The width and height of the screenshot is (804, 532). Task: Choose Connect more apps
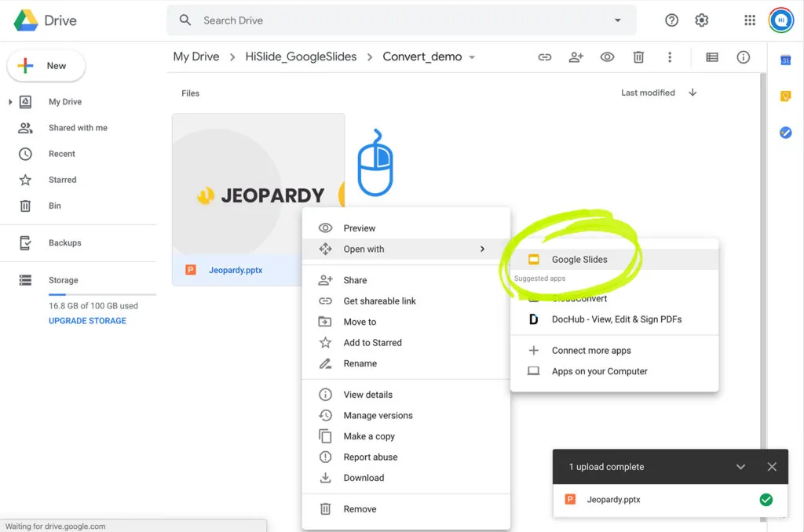click(x=614, y=351)
